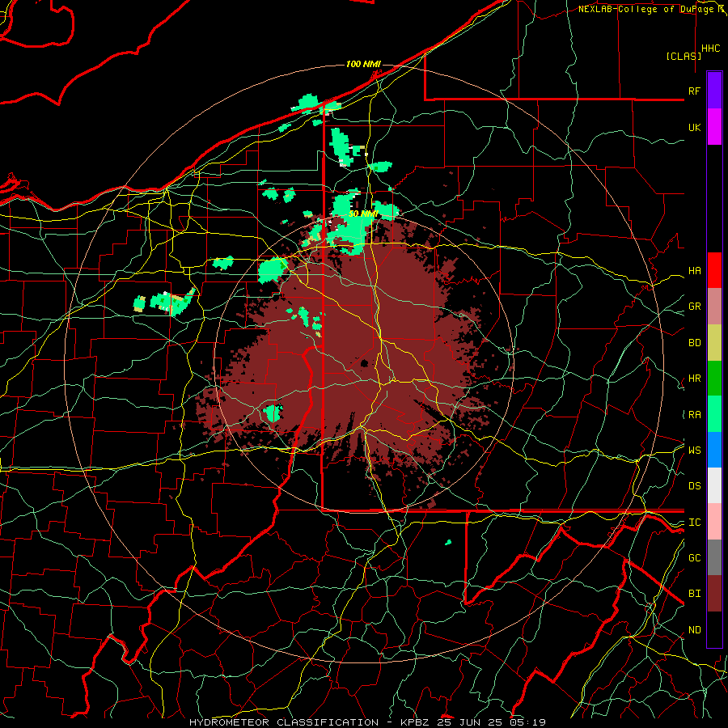The width and height of the screenshot is (728, 728).
Task: Select the magenta UK legend color swatch
Action: (714, 127)
